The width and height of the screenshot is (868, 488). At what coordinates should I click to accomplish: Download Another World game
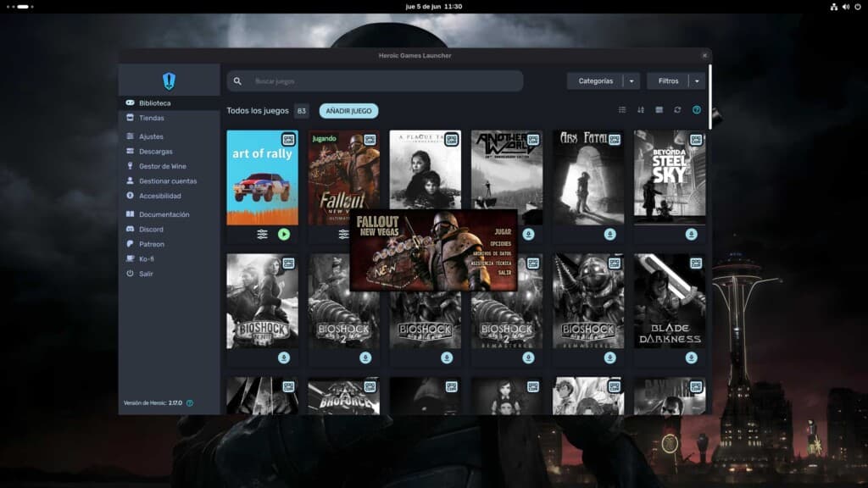[x=529, y=234]
